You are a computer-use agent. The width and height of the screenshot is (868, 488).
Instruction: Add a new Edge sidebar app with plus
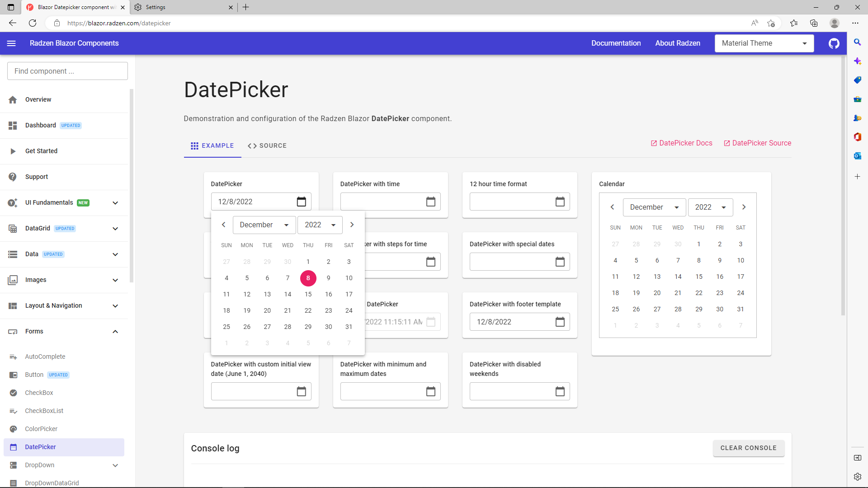[x=857, y=177]
